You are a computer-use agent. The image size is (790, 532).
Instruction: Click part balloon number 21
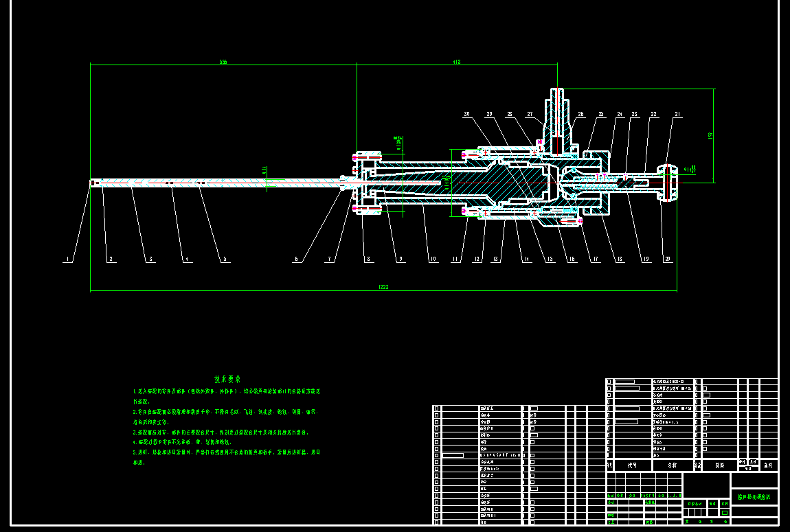point(677,114)
